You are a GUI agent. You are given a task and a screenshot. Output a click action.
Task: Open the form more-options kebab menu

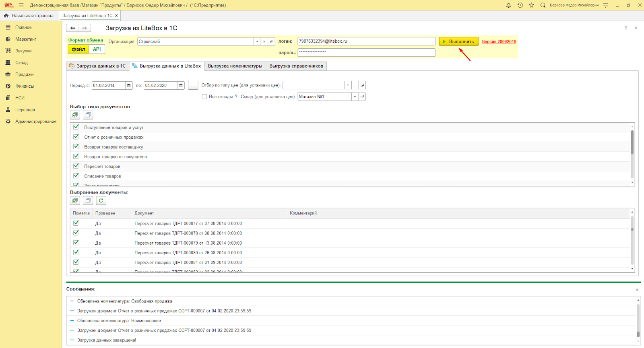click(x=626, y=28)
